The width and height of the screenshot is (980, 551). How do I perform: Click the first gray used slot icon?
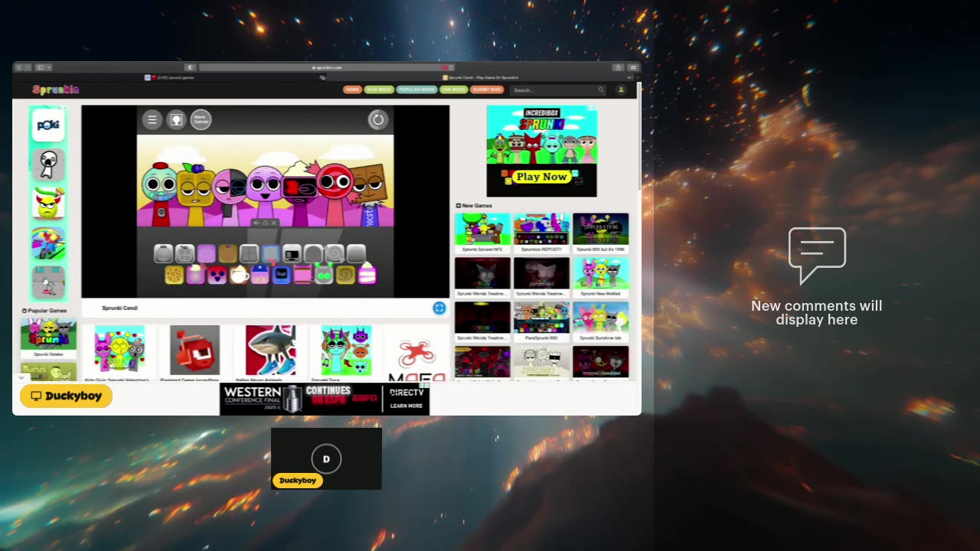coord(163,253)
